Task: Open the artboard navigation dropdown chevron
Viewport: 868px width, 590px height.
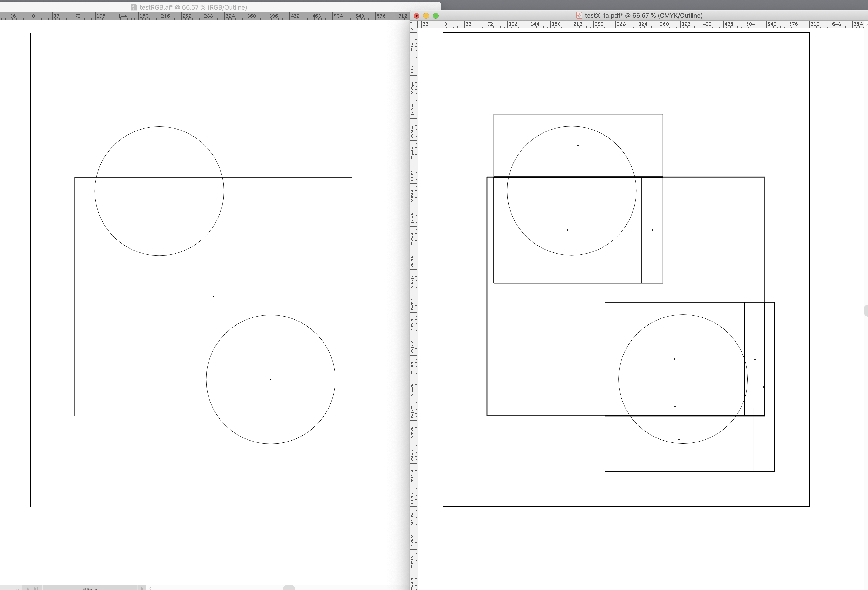Action: 17,589
